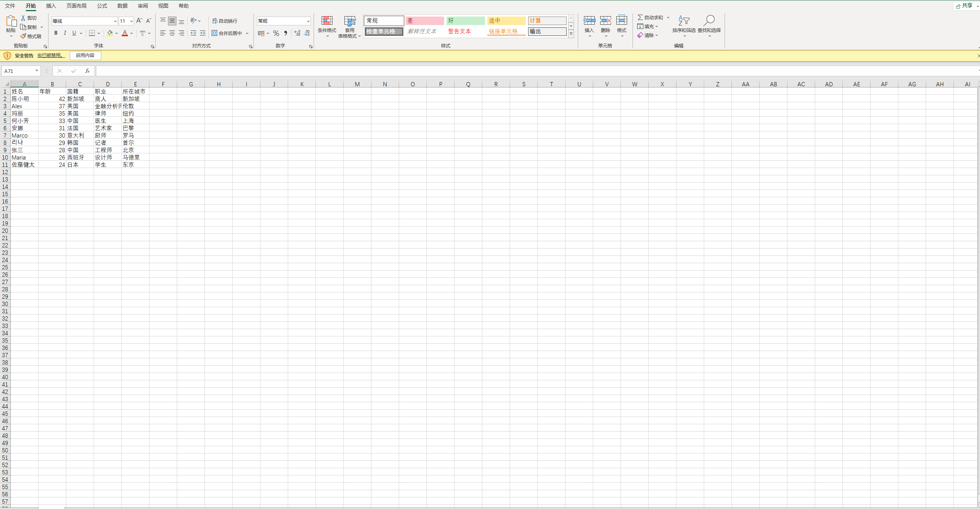
Task: Open the Insert (插入) ribbon tab
Action: pyautogui.click(x=51, y=6)
